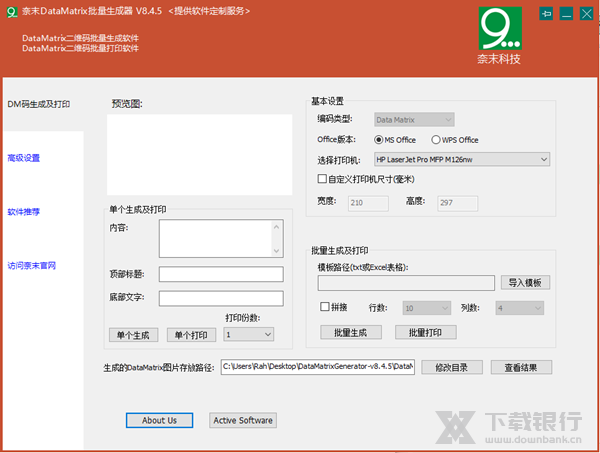Click the pin window icon in title bar
The width and height of the screenshot is (600, 453).
point(546,14)
